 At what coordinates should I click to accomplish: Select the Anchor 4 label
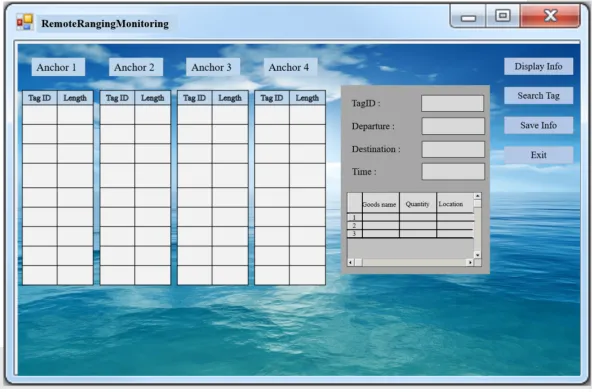coord(290,67)
